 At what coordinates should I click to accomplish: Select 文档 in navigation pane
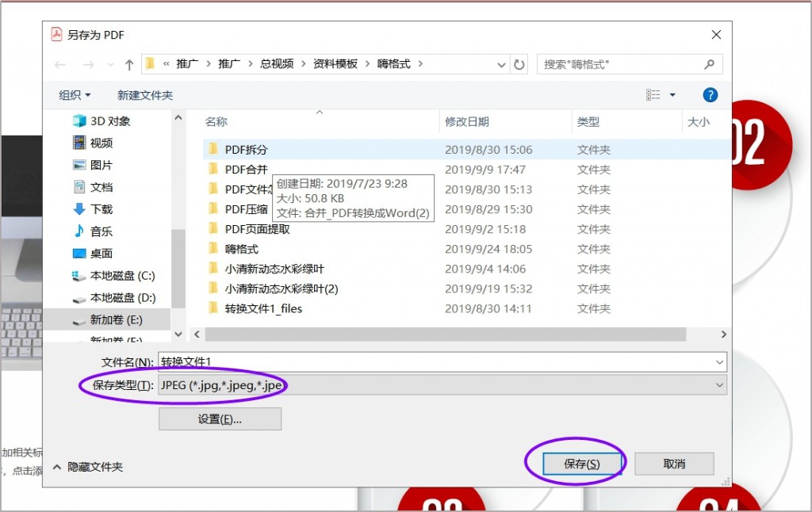coord(94,187)
